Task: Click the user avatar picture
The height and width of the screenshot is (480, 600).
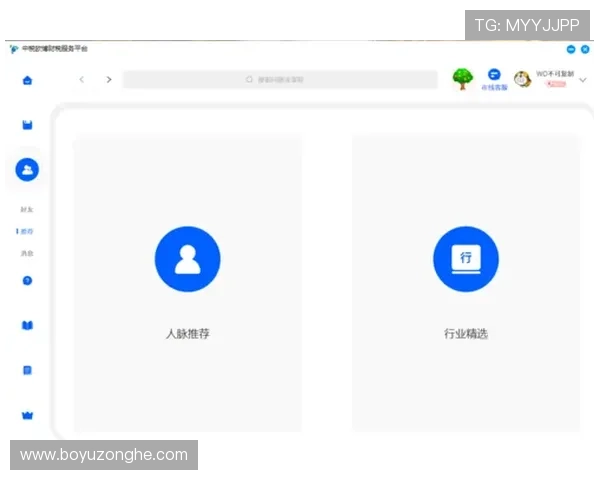Action: tap(522, 80)
